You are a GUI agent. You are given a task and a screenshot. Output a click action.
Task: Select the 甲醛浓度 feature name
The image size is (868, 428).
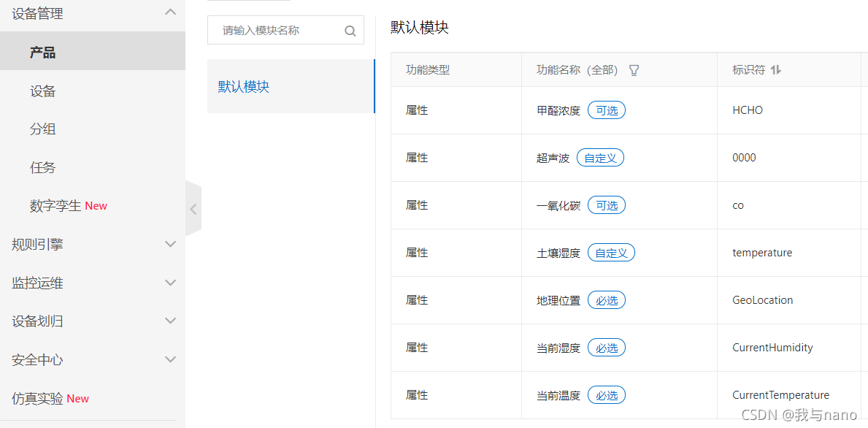pos(558,111)
